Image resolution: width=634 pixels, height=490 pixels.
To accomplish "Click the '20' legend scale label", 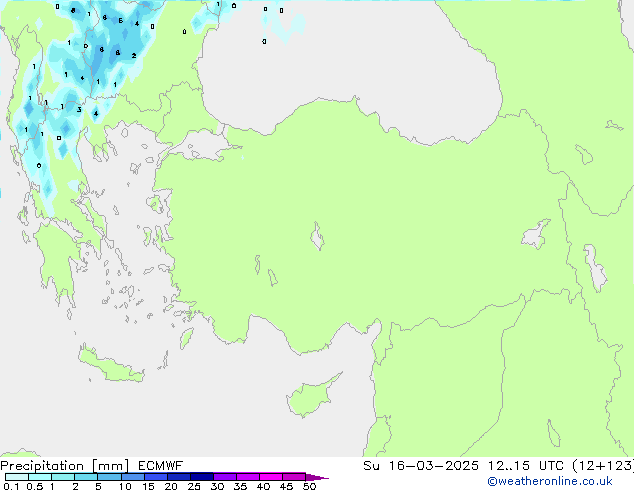I will coord(171,486).
